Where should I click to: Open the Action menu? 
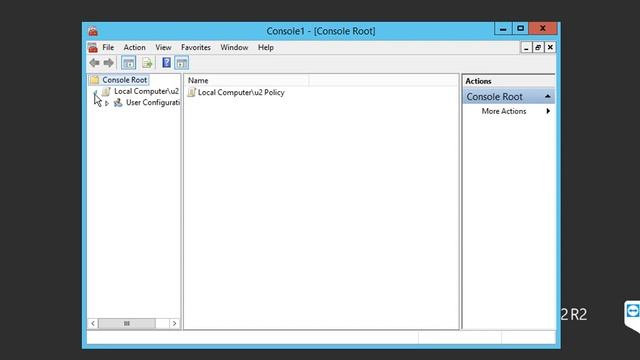[134, 47]
